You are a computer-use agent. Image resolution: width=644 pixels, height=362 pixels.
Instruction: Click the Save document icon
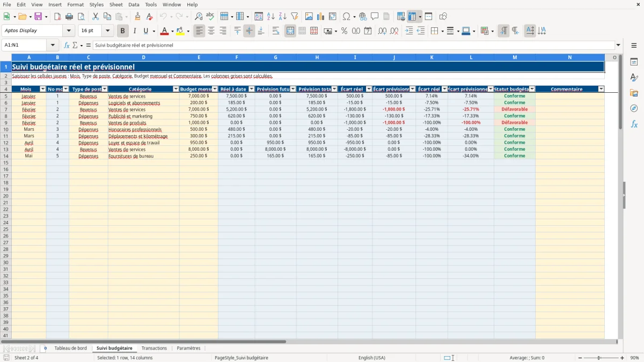38,17
